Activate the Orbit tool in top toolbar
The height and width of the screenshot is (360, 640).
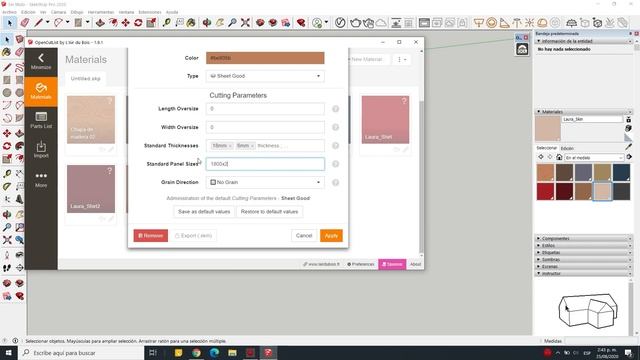coord(207,22)
